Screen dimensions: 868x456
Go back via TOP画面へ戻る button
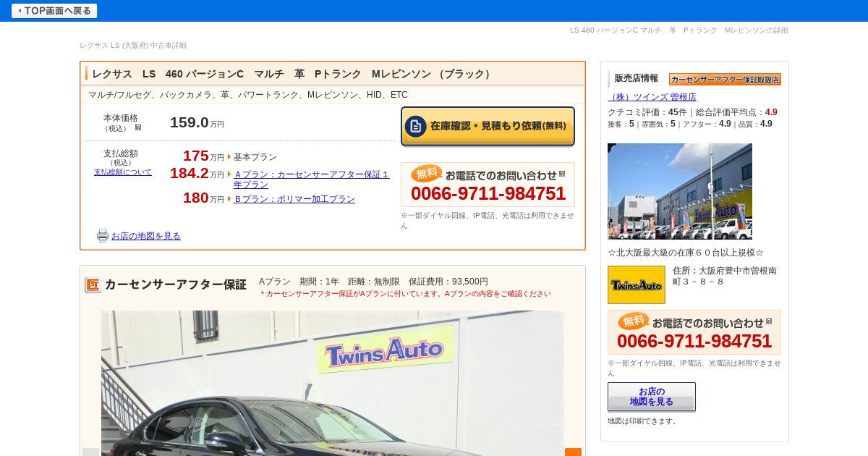54,11
